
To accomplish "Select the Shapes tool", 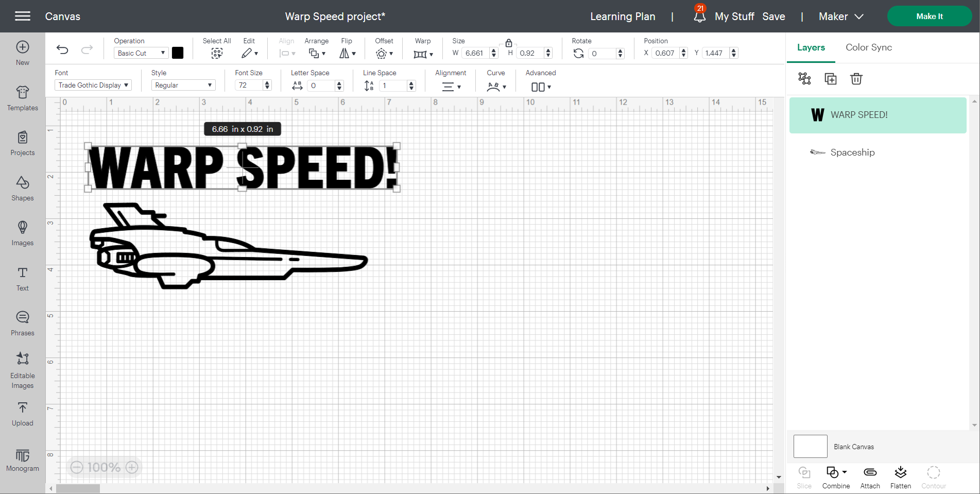I will pos(22,189).
